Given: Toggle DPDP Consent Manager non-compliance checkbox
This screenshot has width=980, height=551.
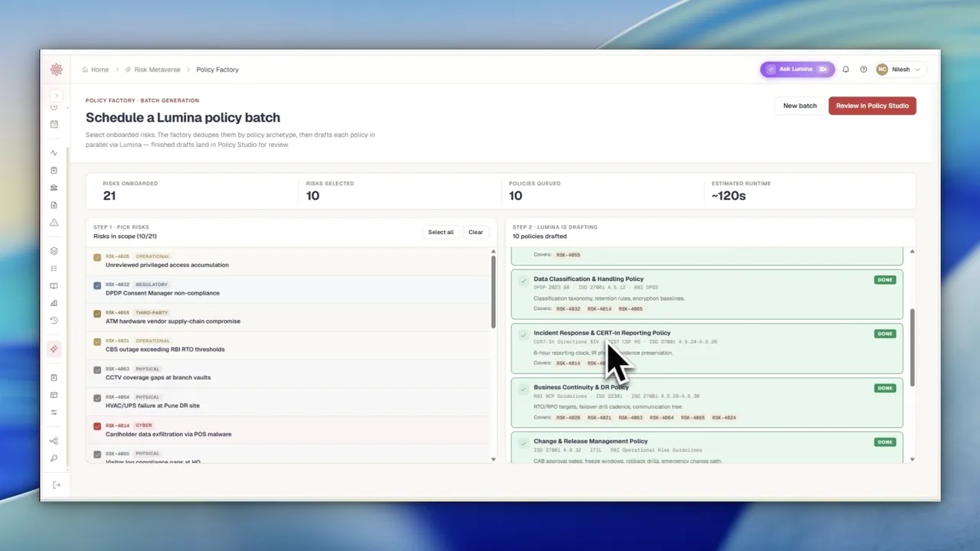Looking at the screenshot, I should pyautogui.click(x=97, y=285).
